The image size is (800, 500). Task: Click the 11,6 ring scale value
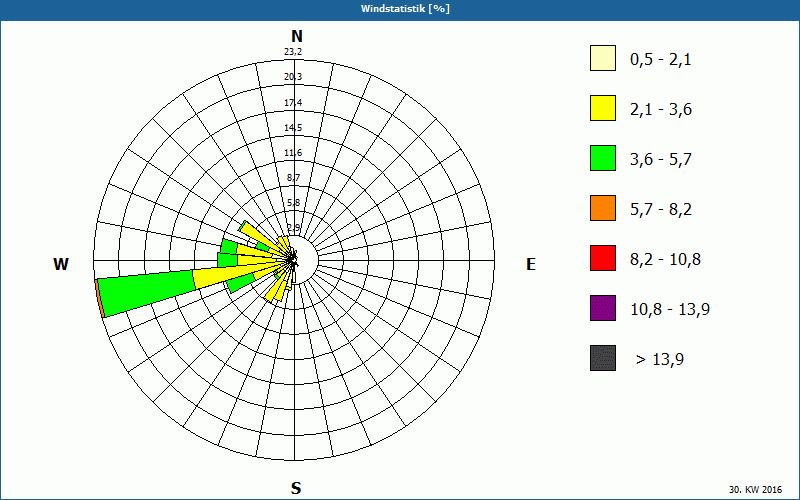click(x=293, y=153)
